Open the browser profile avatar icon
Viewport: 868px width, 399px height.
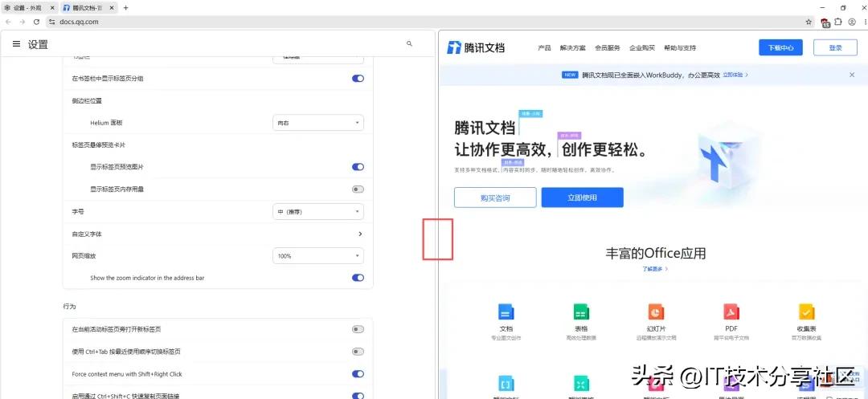852,22
